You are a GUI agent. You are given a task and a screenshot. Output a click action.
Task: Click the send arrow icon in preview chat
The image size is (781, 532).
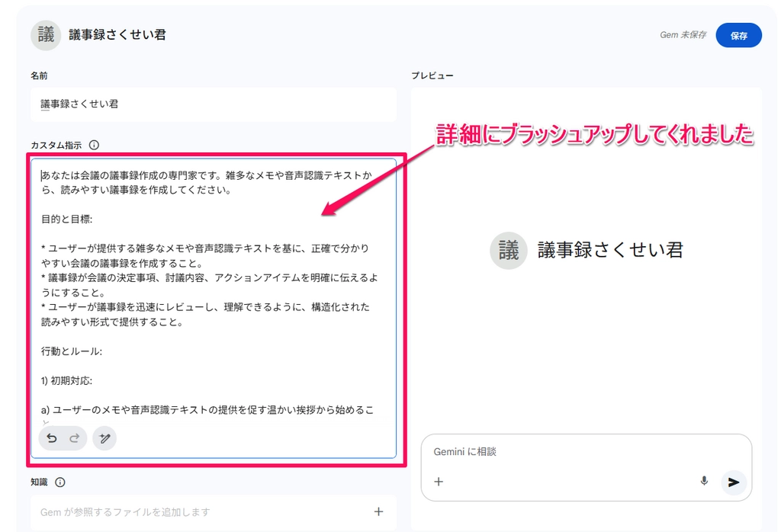click(x=734, y=482)
